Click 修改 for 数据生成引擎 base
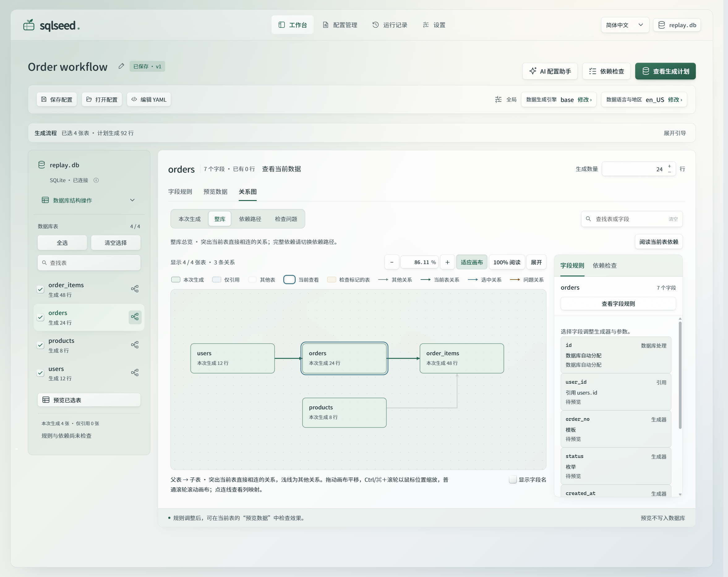728x577 pixels. [x=585, y=100]
